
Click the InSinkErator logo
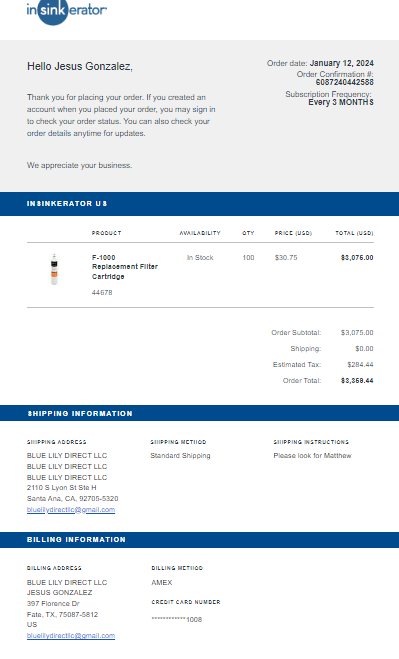[x=66, y=11]
